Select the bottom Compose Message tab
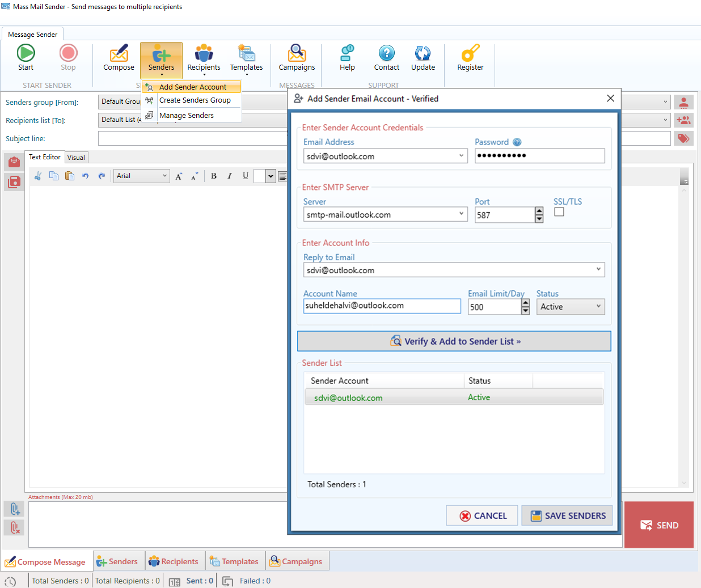701x588 pixels. click(45, 562)
